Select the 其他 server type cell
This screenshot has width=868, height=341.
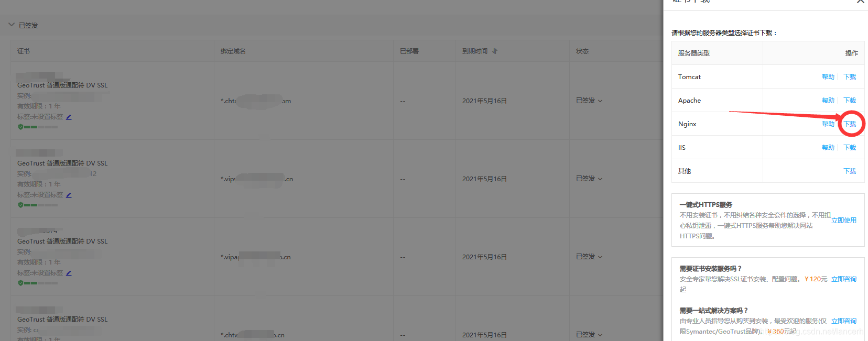pos(717,171)
